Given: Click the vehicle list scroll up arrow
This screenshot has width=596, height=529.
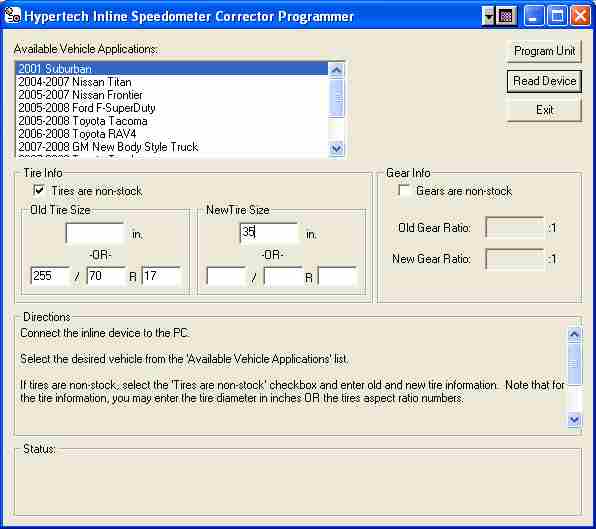Looking at the screenshot, I should [x=336, y=70].
